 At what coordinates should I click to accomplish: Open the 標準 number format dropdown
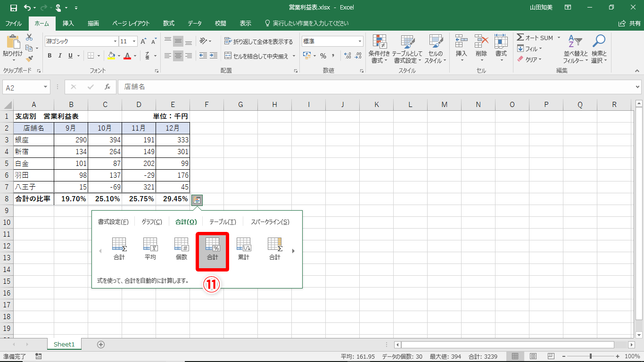point(360,41)
